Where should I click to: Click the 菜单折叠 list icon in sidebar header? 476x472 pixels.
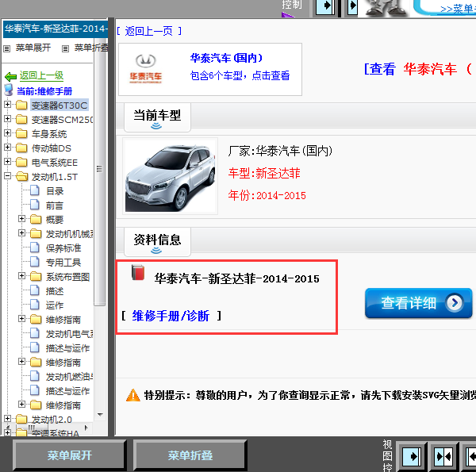tap(65, 48)
